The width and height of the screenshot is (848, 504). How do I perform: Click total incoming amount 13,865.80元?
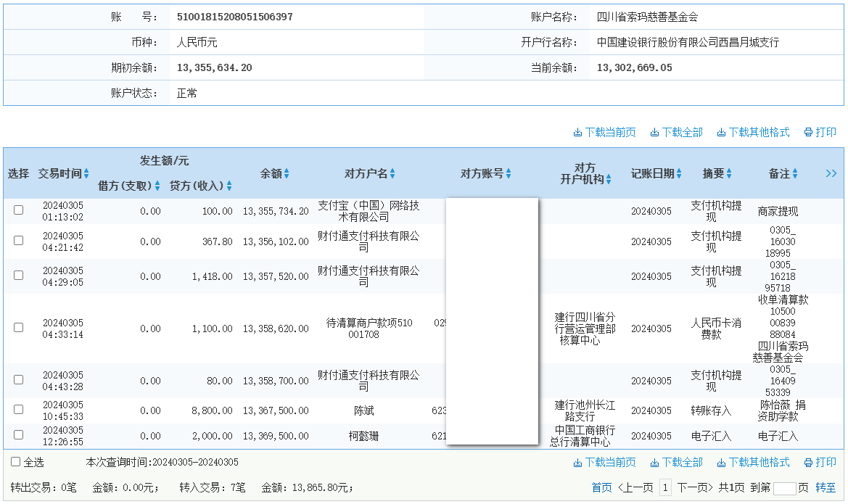coord(320,488)
